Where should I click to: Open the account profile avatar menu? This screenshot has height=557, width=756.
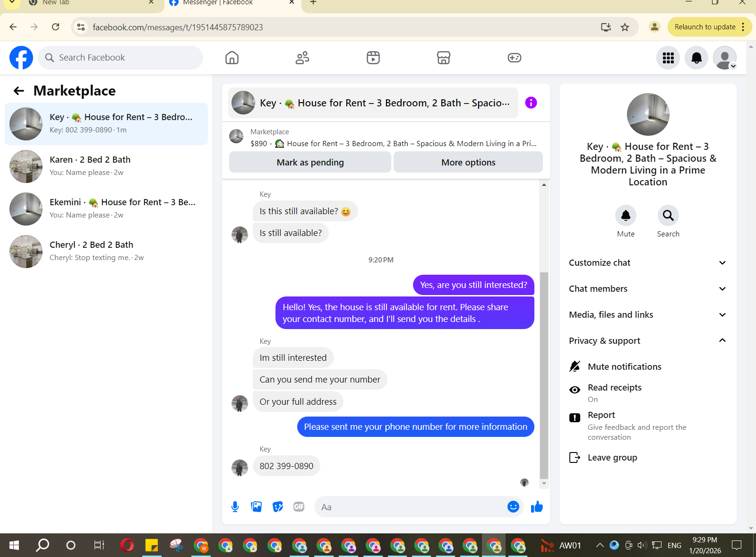coord(725,58)
